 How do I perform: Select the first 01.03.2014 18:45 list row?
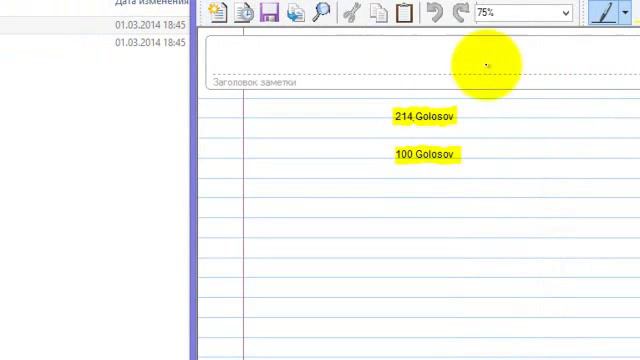click(x=95, y=25)
